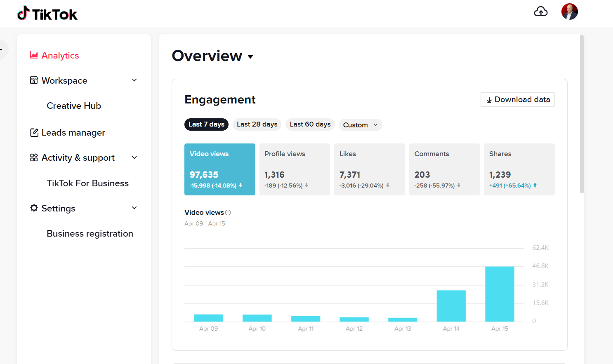Open Business registration page

[90, 233]
